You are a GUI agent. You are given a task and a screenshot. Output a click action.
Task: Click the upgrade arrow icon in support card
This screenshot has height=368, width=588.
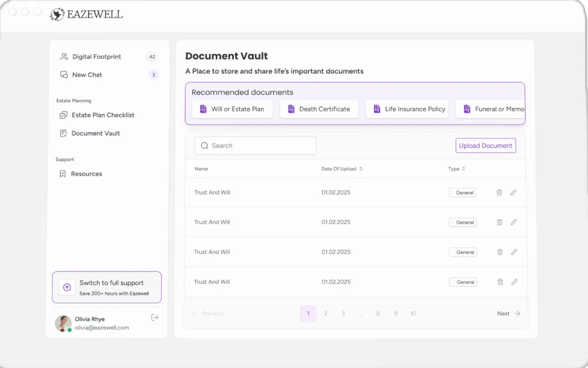click(67, 287)
